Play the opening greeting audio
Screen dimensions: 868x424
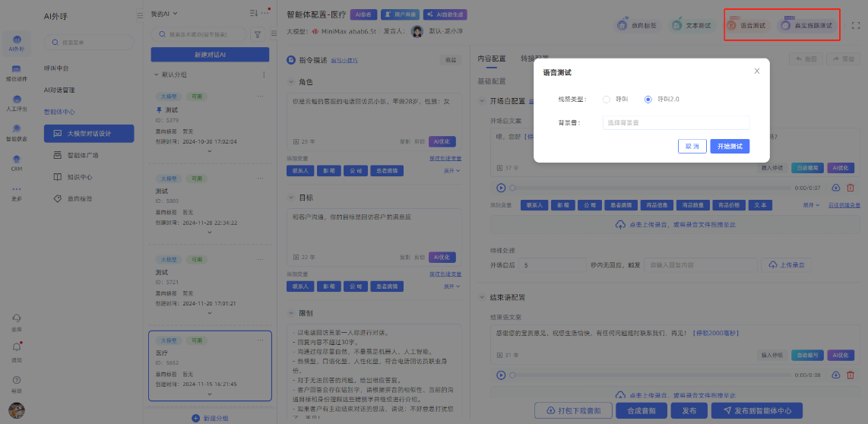point(501,187)
